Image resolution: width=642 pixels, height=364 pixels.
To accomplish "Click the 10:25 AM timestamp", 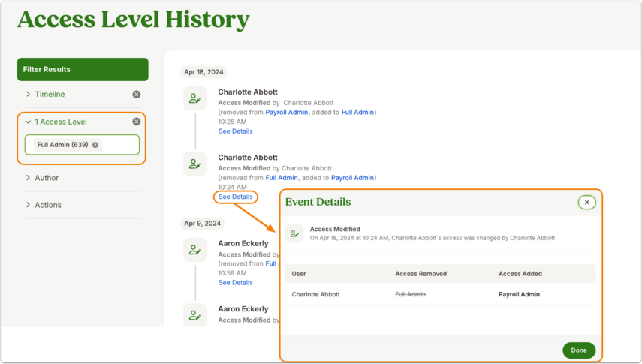I will 232,122.
